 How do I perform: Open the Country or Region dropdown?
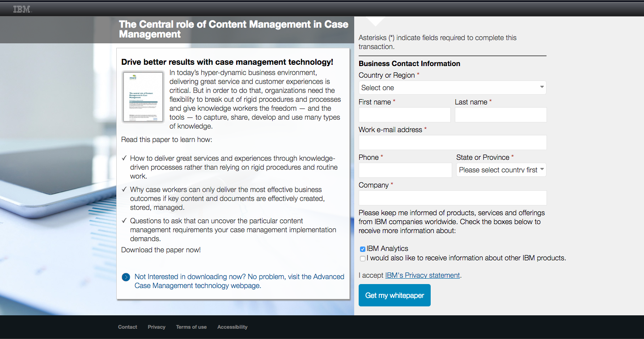point(452,88)
